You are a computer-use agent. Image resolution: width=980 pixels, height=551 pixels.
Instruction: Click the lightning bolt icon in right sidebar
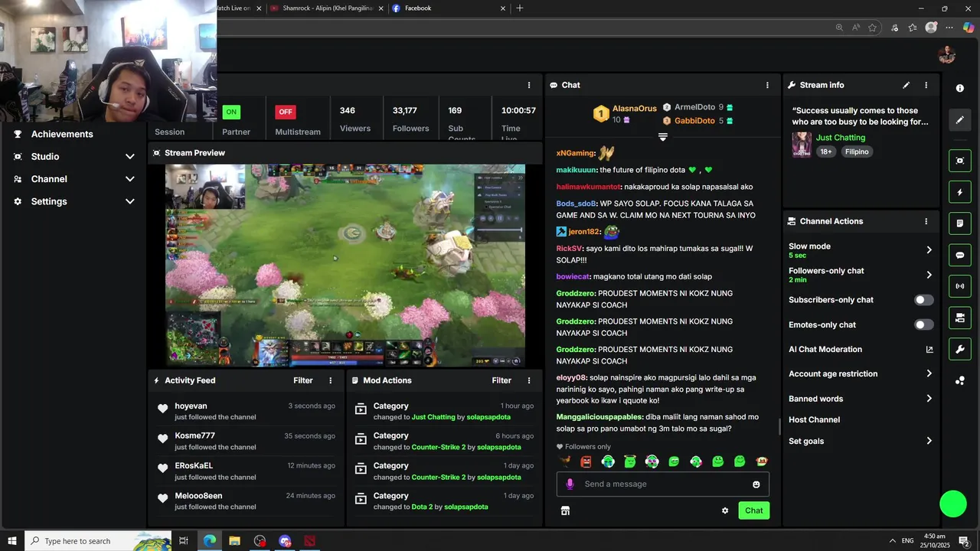click(x=960, y=192)
